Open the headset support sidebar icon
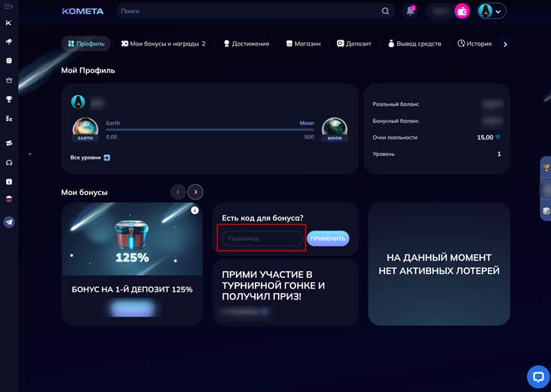This screenshot has height=392, width=551. click(x=9, y=162)
